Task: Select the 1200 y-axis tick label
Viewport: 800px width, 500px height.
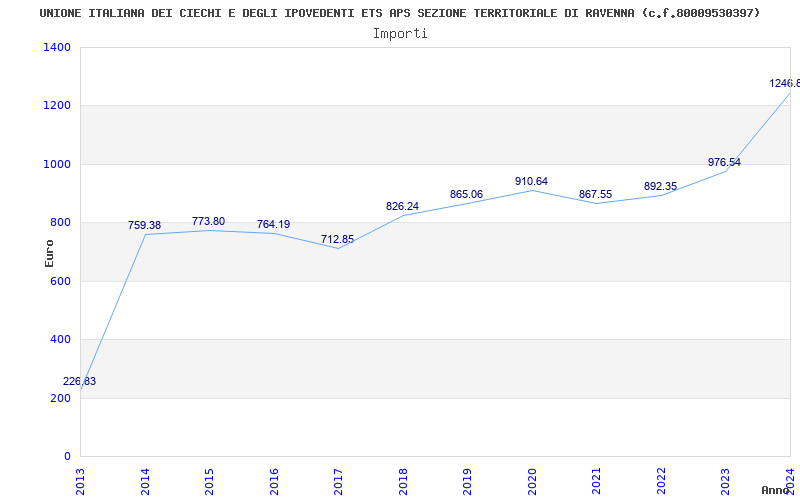Action: [x=57, y=106]
